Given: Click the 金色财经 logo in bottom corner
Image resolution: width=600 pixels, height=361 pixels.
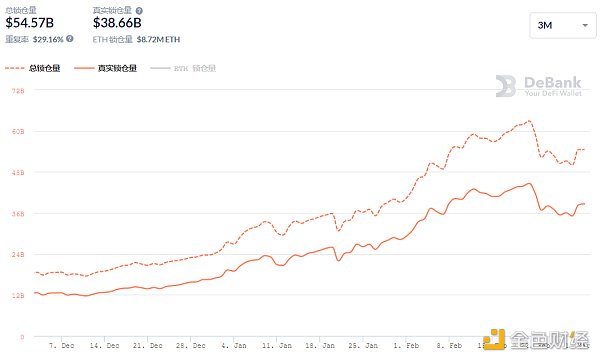Looking at the screenshot, I should click(x=536, y=339).
